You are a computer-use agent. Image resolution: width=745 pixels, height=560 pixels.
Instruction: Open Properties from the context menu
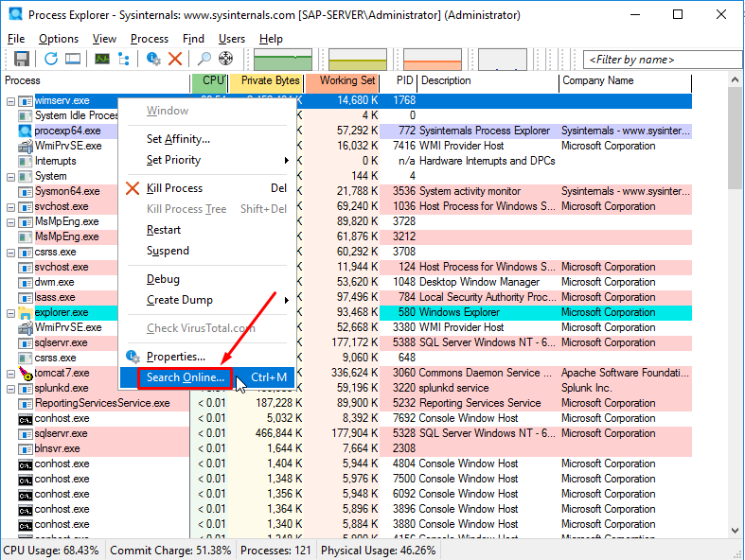point(207,357)
